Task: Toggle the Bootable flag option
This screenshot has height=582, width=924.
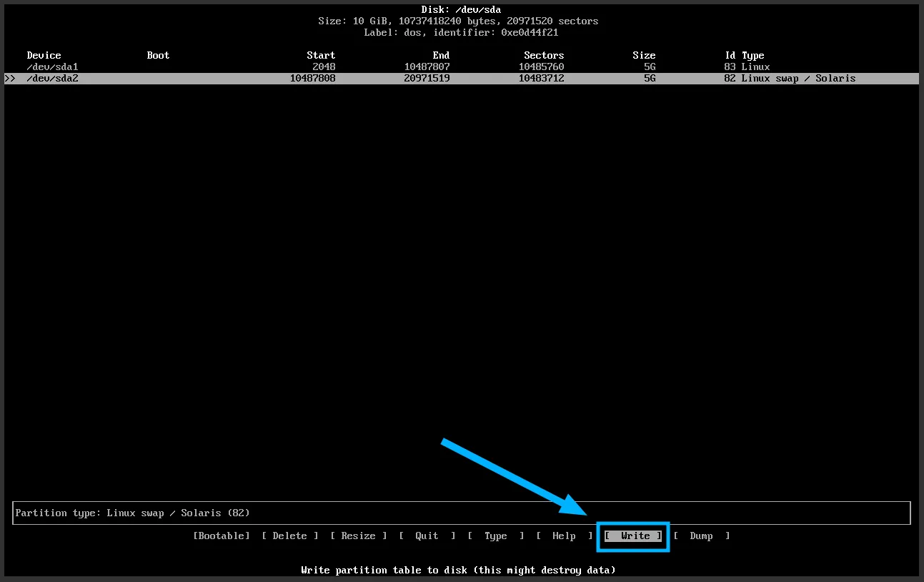Action: tap(222, 536)
